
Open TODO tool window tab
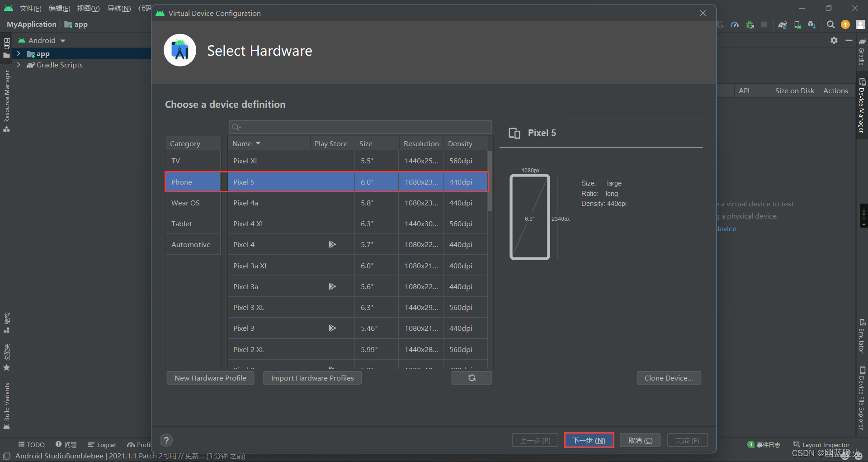tap(32, 445)
